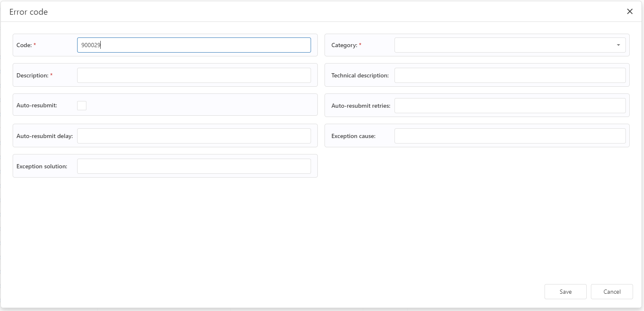Image resolution: width=644 pixels, height=311 pixels.
Task: Click the "Auto-resubmit retries:" label
Action: point(361,106)
